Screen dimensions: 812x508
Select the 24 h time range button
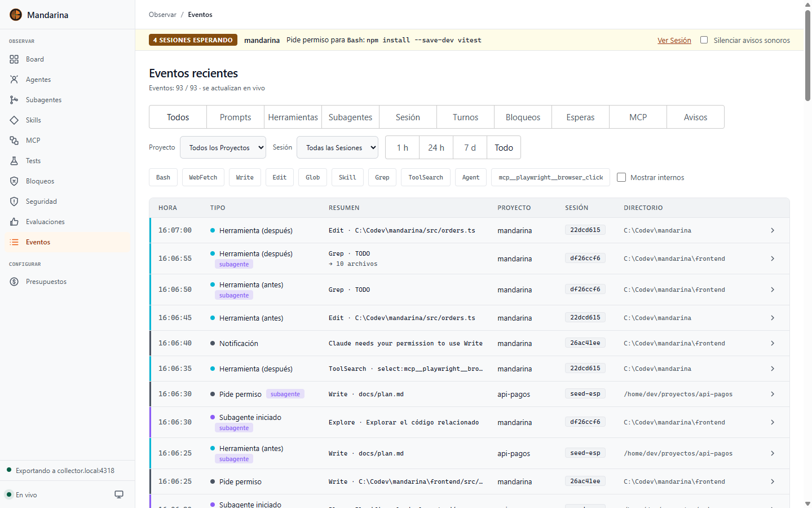436,147
